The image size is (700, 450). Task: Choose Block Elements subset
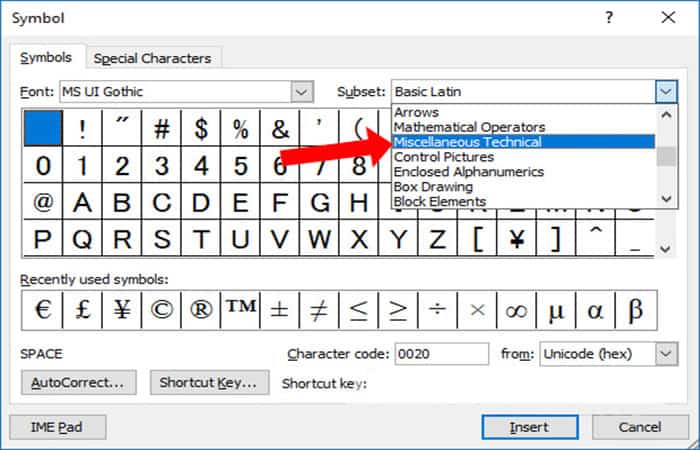[523, 201]
